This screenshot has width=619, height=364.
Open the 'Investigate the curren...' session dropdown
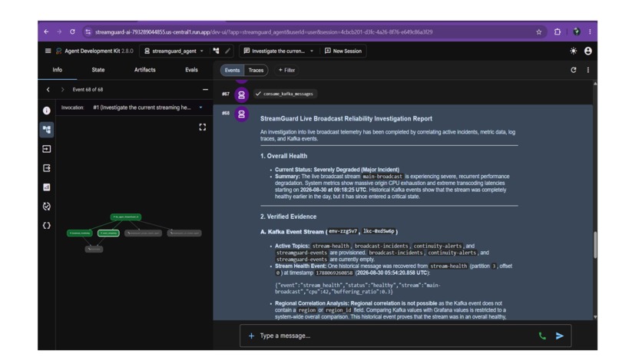[x=278, y=51]
